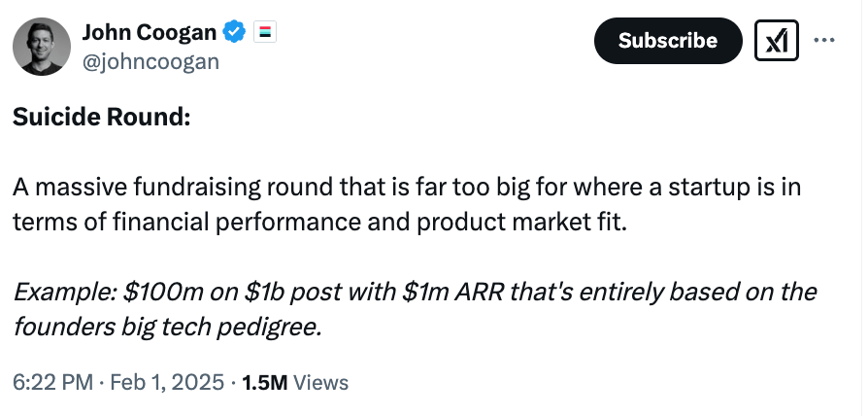Click the Subscribe button
Screen dimensions: 868x416
point(668,41)
